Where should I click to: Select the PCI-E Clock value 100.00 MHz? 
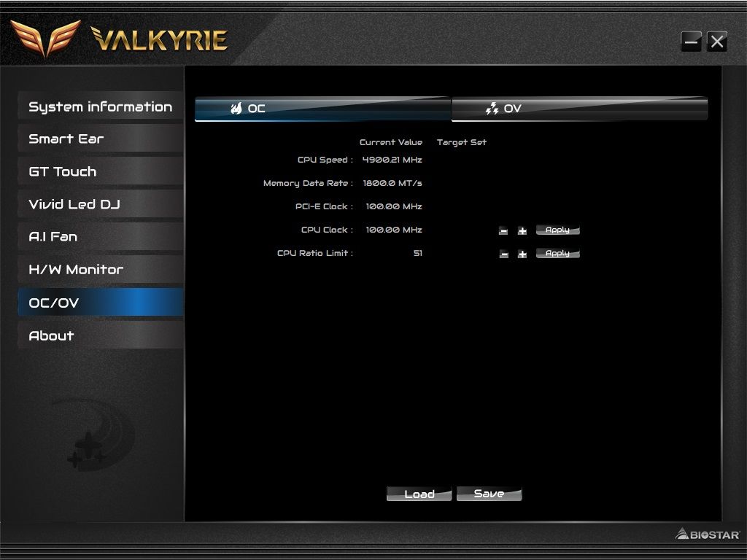394,206
